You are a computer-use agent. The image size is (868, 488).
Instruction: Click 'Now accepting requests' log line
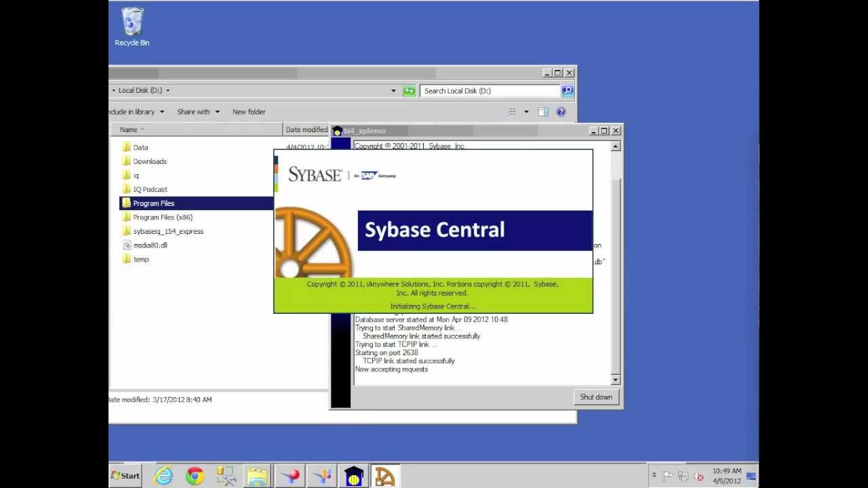(391, 369)
